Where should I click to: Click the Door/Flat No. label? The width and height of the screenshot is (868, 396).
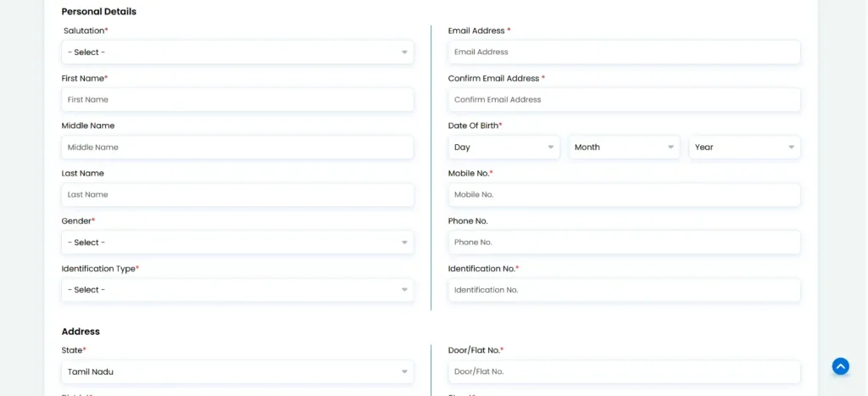(x=476, y=350)
